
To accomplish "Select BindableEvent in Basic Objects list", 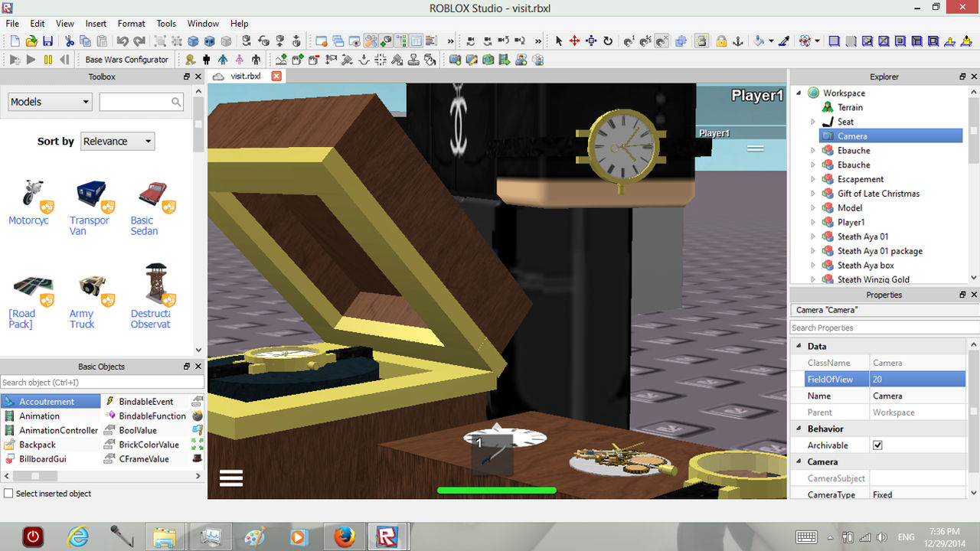I will 145,402.
